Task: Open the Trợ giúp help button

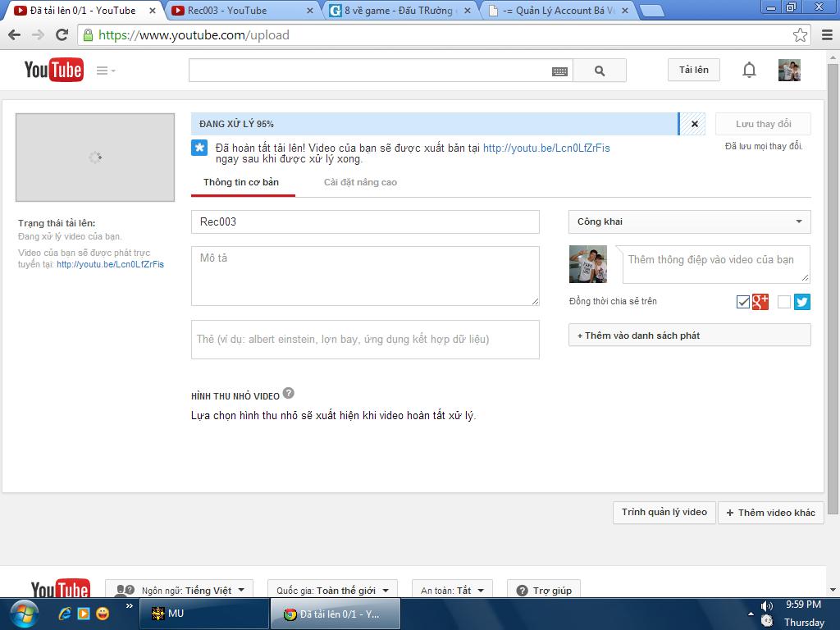Action: [544, 591]
